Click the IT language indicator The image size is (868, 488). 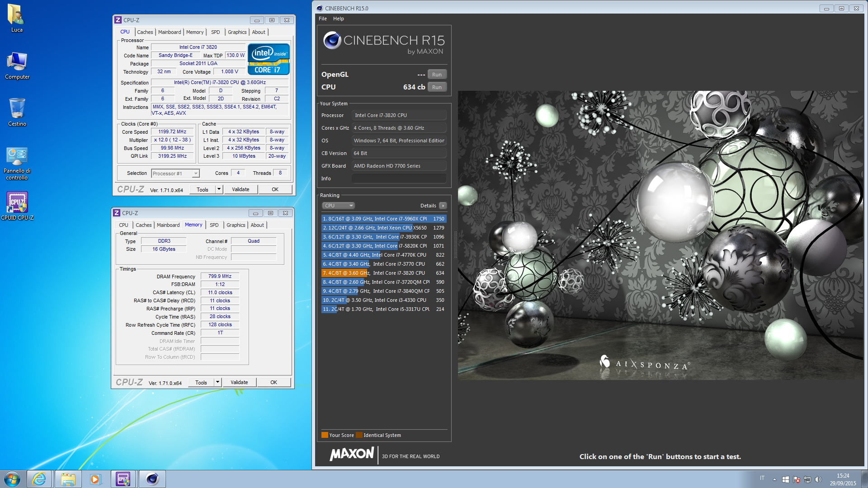pyautogui.click(x=762, y=478)
